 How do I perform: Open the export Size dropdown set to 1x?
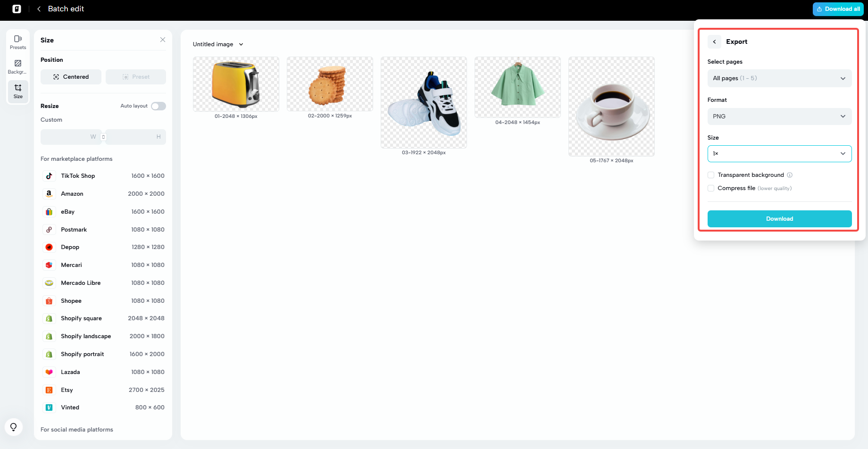click(779, 153)
